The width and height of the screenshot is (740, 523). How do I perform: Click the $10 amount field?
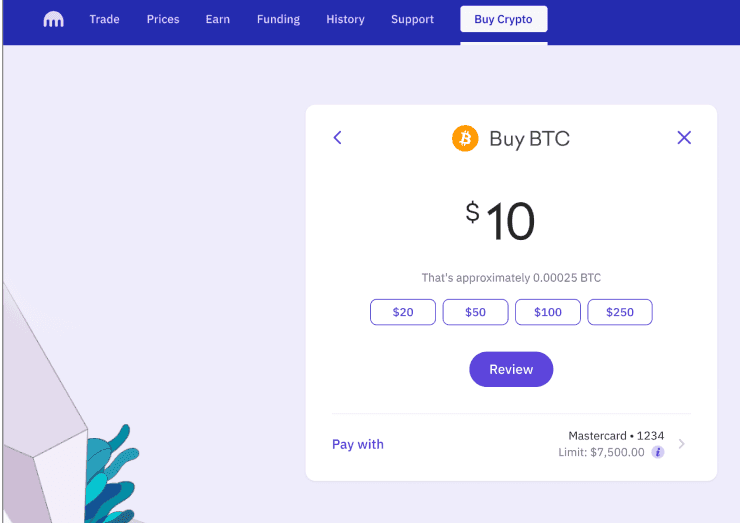point(501,222)
